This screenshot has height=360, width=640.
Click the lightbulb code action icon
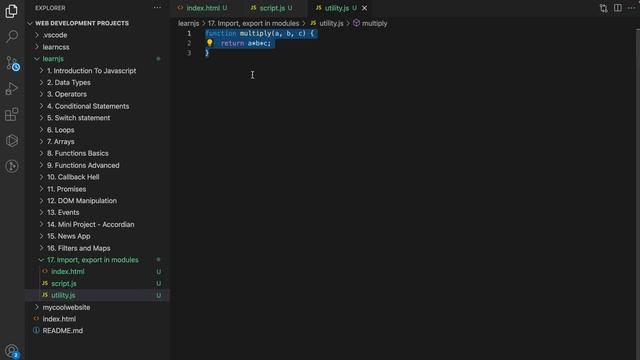[x=209, y=42]
